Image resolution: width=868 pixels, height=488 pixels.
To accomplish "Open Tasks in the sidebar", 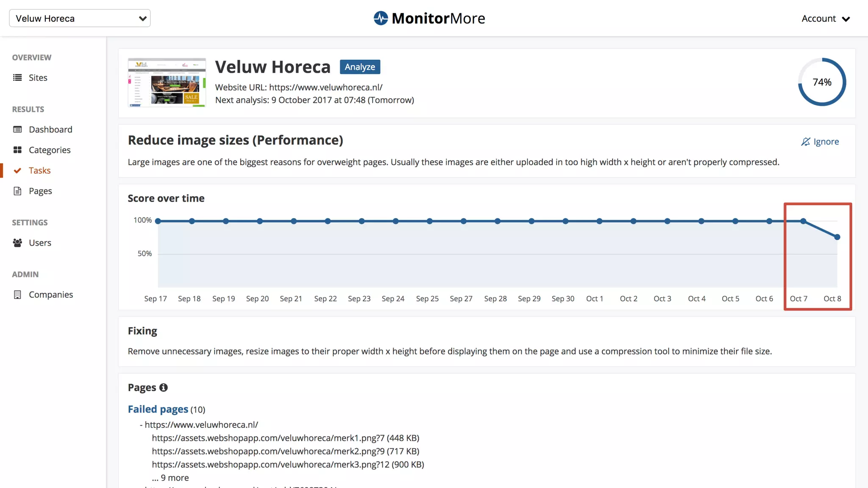I will point(39,170).
